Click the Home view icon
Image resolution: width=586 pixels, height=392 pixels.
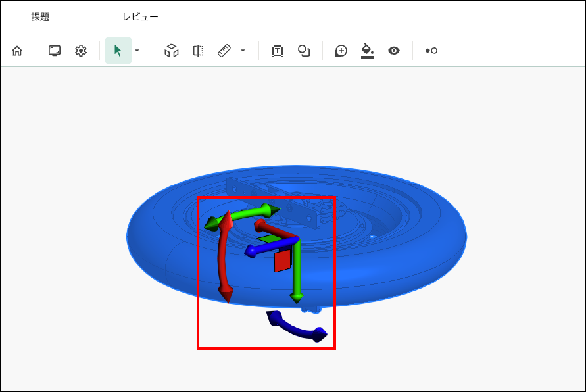tap(17, 51)
